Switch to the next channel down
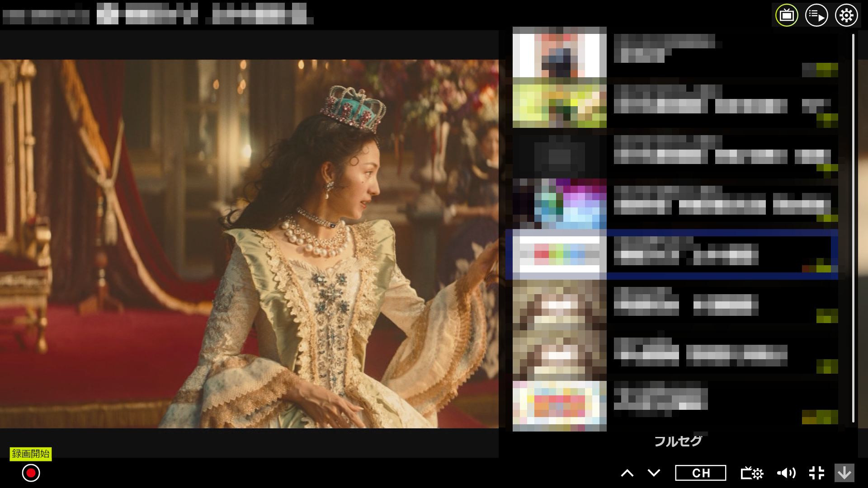The image size is (868, 488). click(x=654, y=473)
